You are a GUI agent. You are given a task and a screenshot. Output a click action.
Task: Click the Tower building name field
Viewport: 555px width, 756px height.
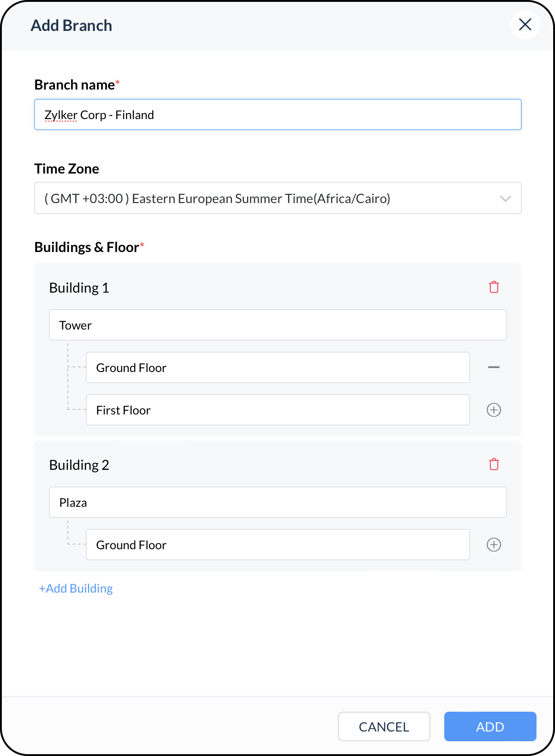tap(278, 325)
